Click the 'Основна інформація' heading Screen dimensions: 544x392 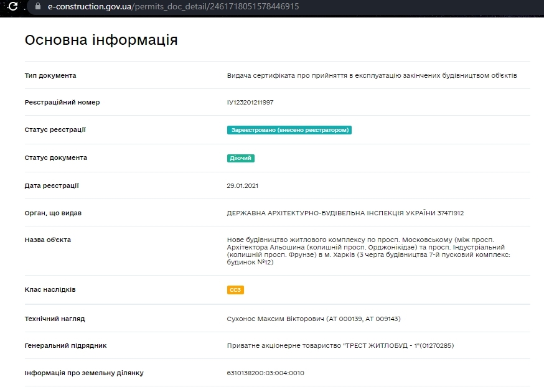click(101, 40)
